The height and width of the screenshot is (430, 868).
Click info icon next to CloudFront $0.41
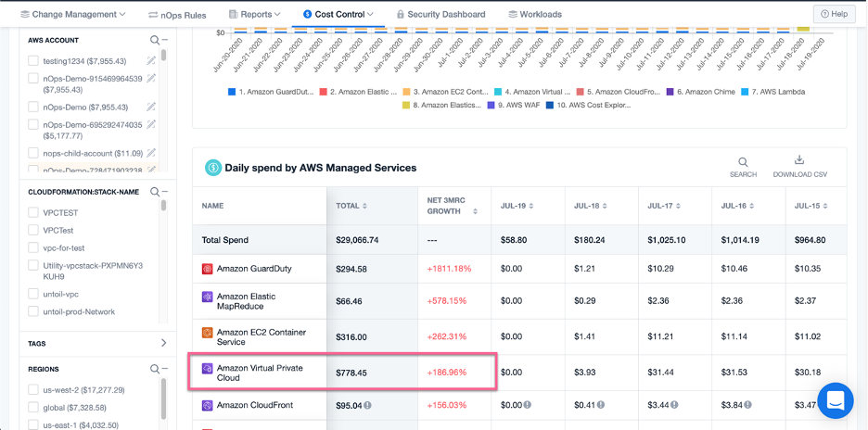[x=600, y=405]
